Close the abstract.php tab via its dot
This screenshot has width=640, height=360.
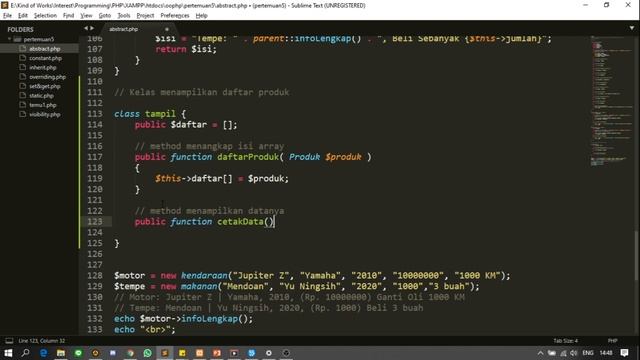coord(167,29)
